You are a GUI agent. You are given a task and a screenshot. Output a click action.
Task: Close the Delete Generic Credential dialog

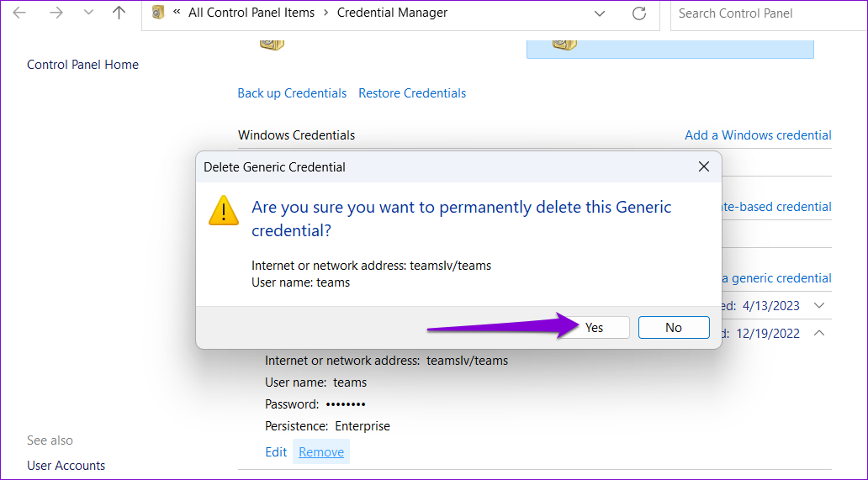(x=704, y=166)
